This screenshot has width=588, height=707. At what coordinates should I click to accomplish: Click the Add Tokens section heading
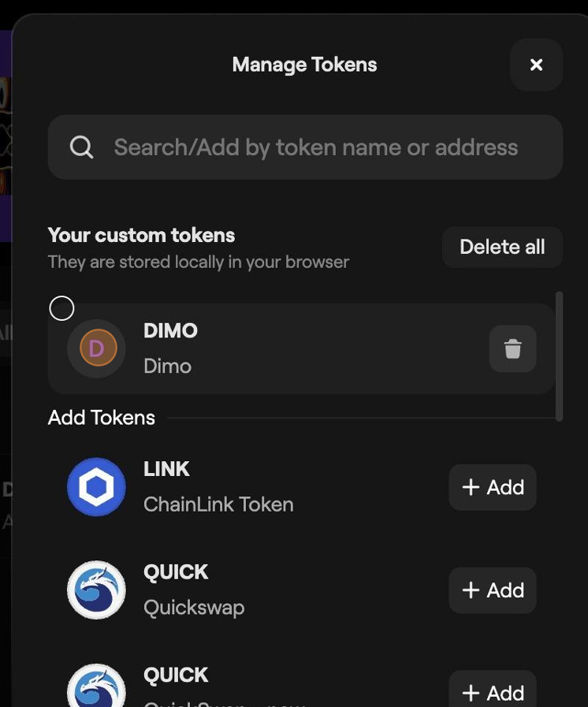[x=102, y=418]
